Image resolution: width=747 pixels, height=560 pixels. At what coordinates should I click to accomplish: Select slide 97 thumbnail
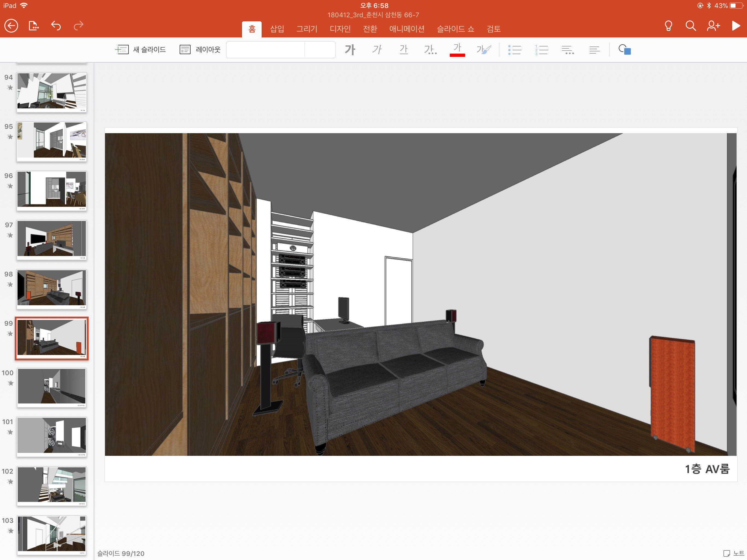tap(52, 240)
